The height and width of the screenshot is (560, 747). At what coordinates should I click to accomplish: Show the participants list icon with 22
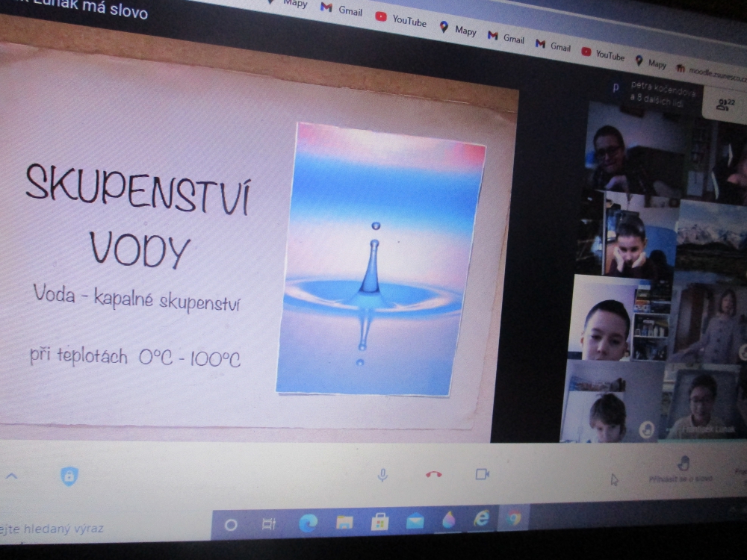[725, 105]
